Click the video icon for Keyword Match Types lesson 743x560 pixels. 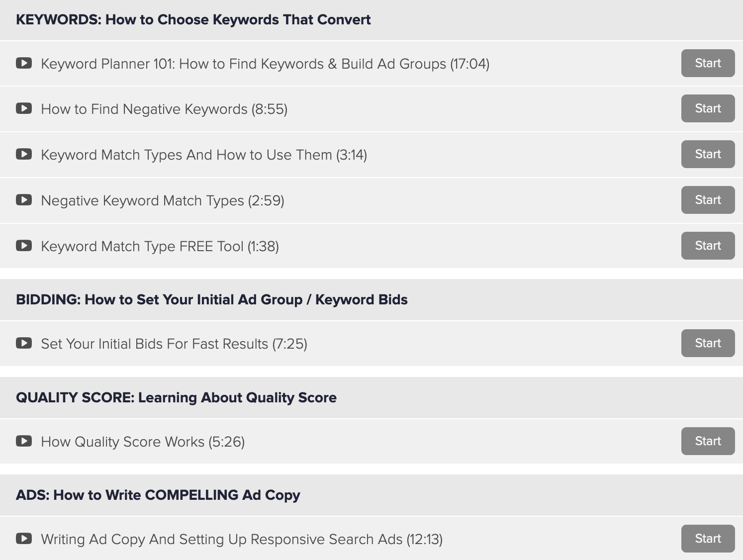coord(24,154)
